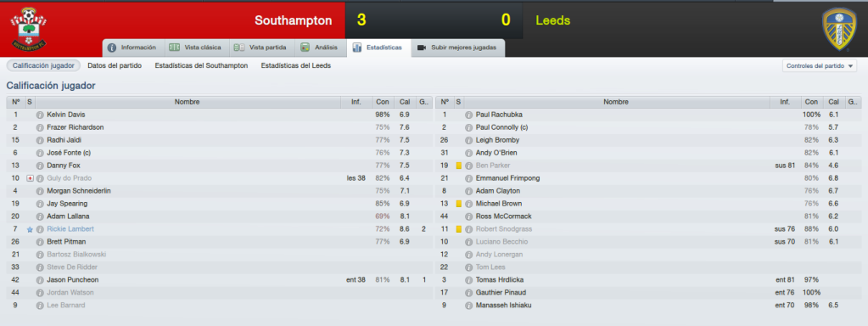Open the Vista clásica tab
868x326 pixels.
pyautogui.click(x=197, y=48)
